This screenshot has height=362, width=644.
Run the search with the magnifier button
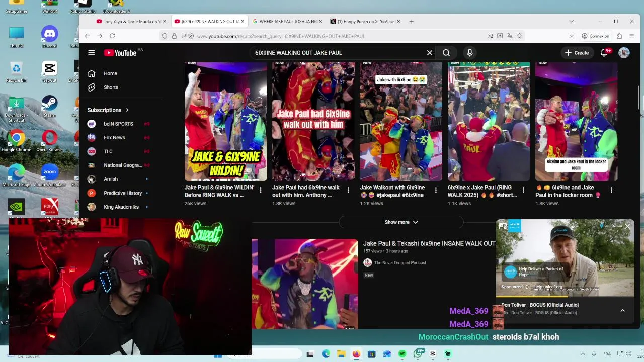click(x=446, y=53)
